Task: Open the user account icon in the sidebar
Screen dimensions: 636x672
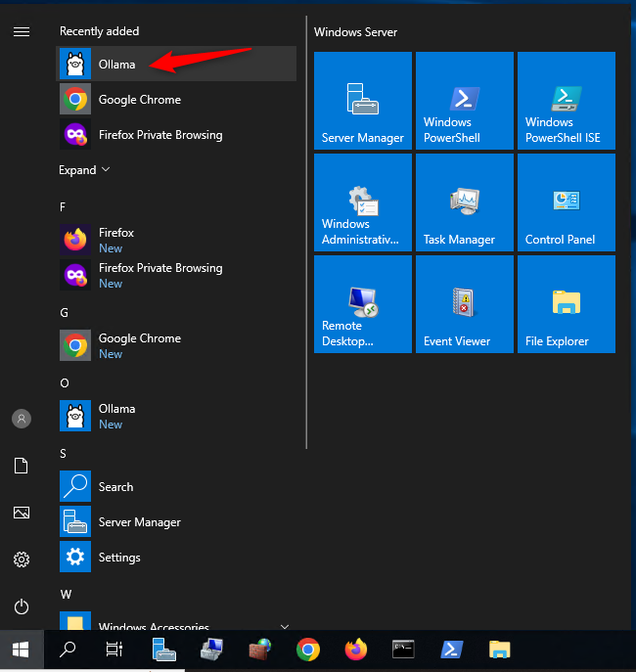Action: [22, 419]
